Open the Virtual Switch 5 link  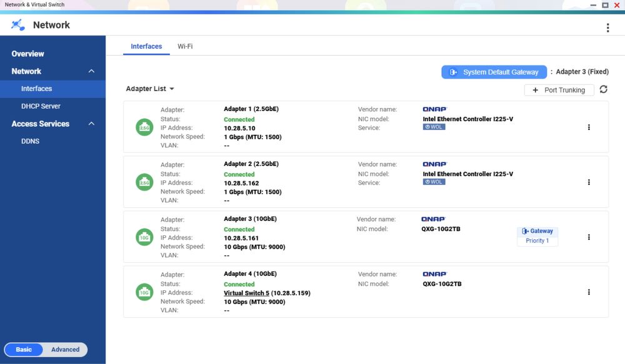click(x=246, y=293)
